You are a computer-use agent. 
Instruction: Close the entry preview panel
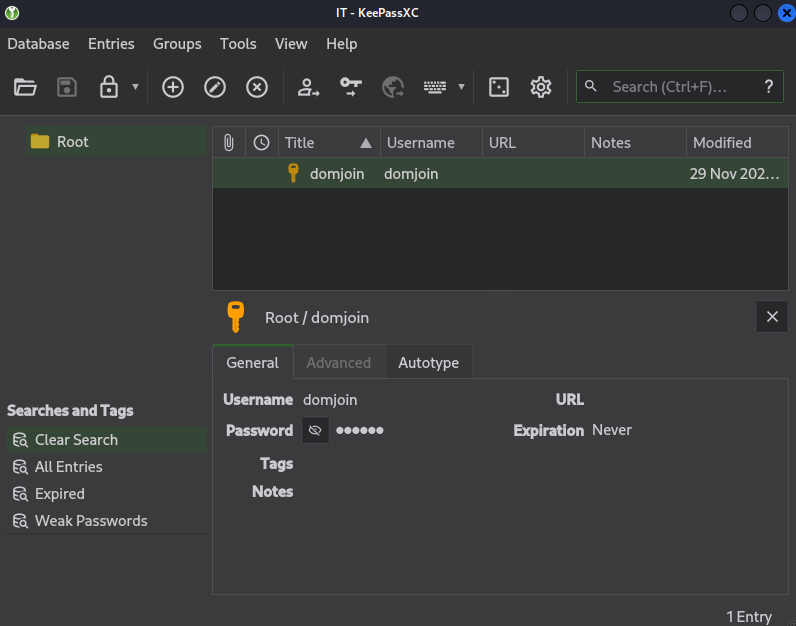[772, 317]
